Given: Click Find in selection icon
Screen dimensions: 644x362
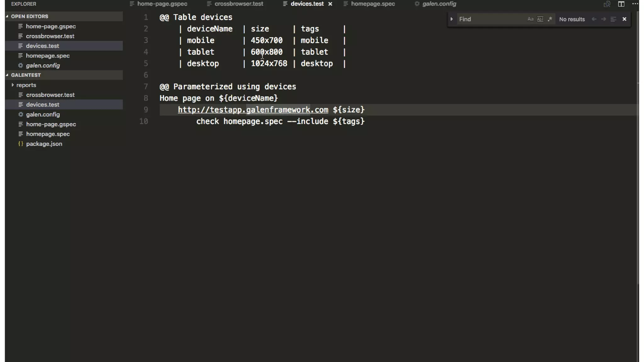Looking at the screenshot, I should click(613, 19).
